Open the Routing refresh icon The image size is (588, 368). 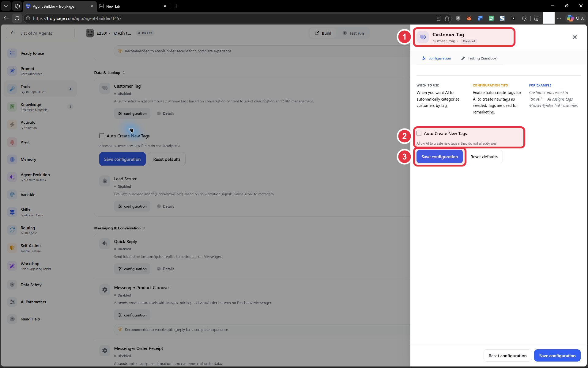[x=12, y=230]
